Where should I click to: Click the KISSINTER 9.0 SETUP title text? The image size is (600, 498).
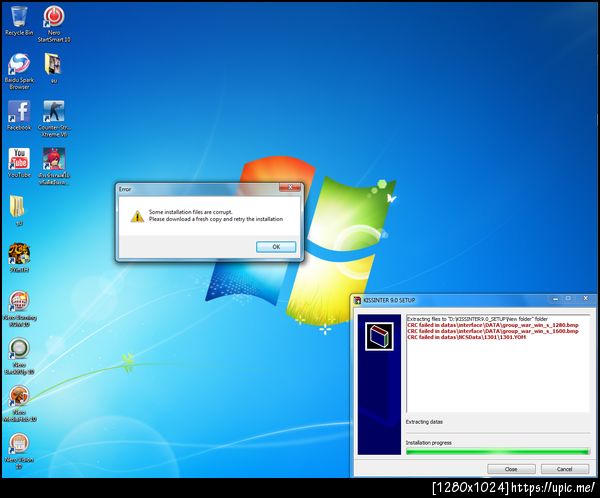point(389,300)
